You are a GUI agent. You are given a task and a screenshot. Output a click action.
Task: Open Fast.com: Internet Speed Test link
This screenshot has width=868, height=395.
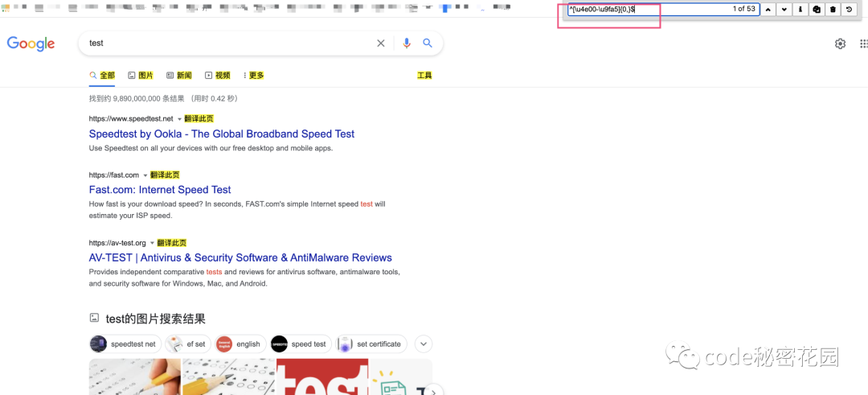tap(160, 190)
